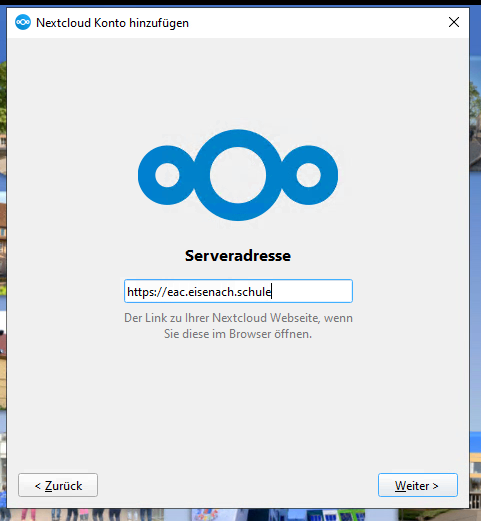Click hint line 'Sie diese im Browser öffnen.'
The width and height of the screenshot is (481, 521).
238,334
